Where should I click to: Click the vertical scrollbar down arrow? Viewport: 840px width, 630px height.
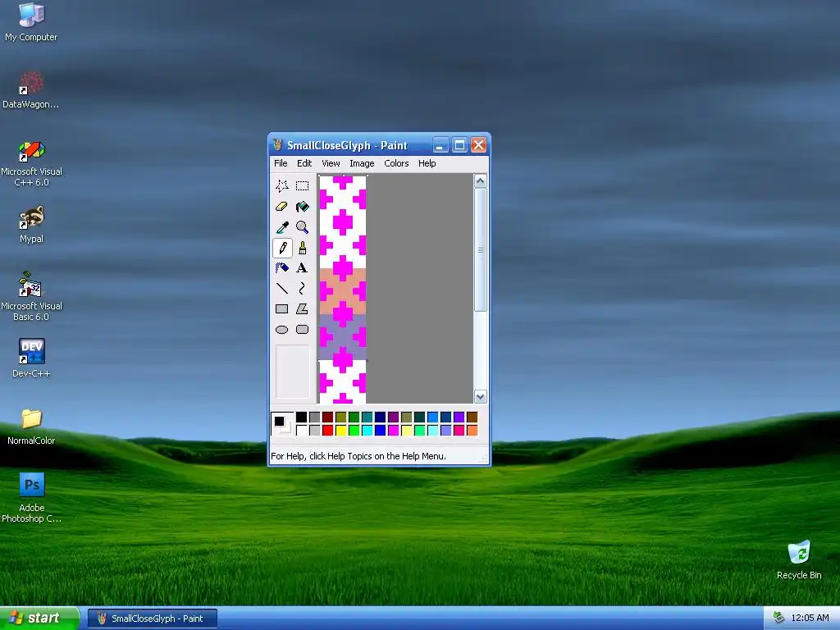[480, 397]
